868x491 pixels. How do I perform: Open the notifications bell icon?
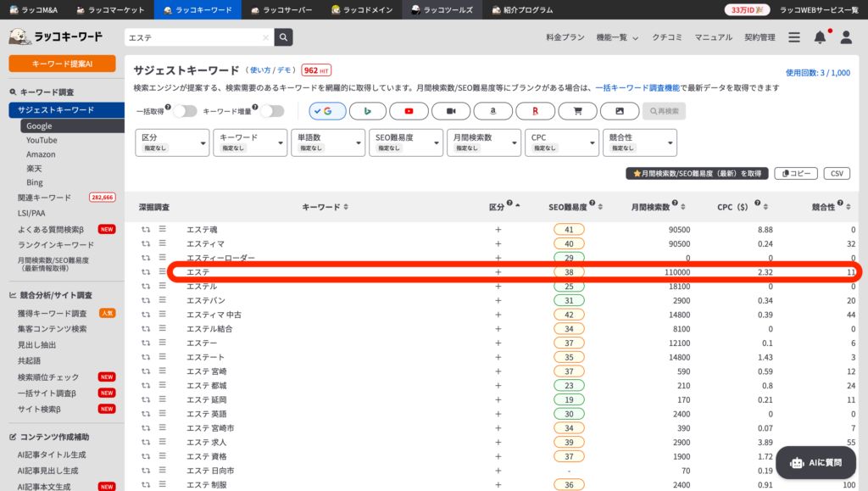pyautogui.click(x=820, y=37)
